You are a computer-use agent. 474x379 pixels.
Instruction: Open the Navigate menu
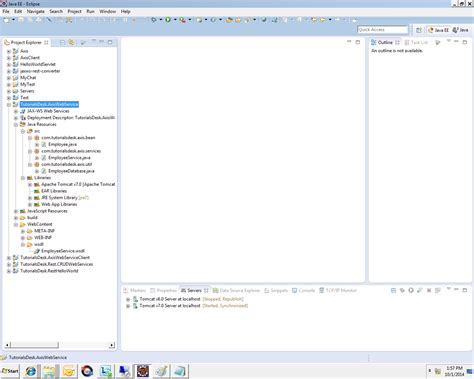[x=36, y=11]
